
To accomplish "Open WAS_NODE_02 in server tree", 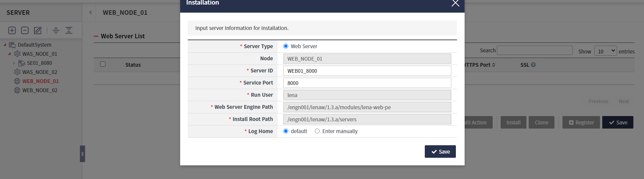I will 39,72.
